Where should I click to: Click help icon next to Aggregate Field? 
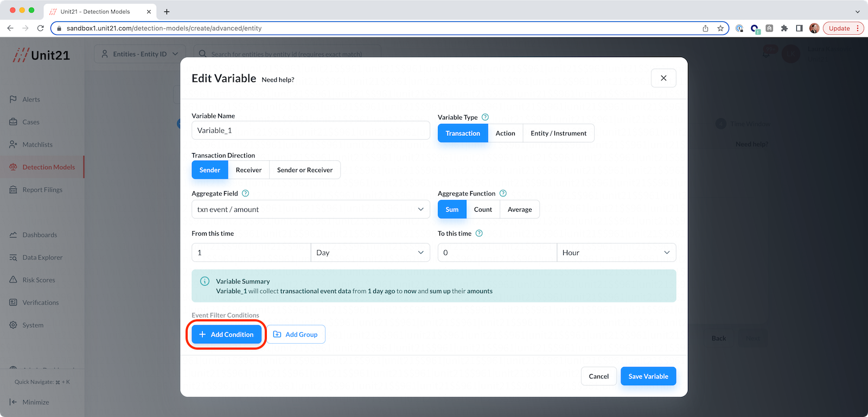click(x=245, y=193)
